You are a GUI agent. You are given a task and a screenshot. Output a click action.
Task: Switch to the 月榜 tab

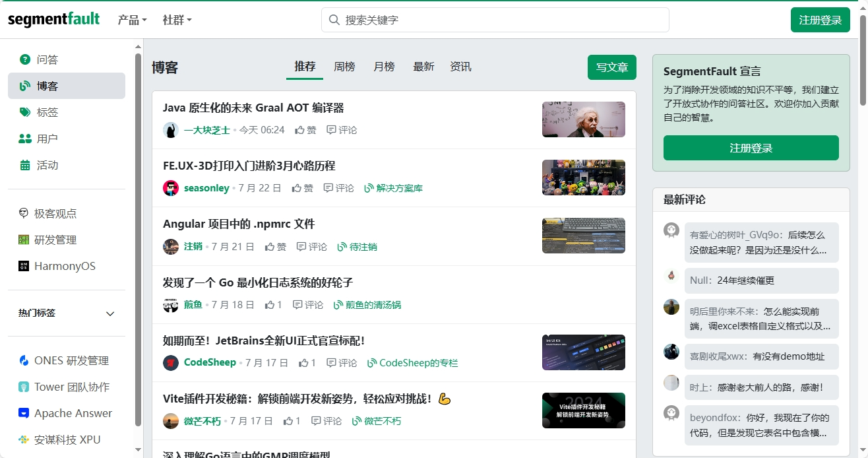coord(384,67)
